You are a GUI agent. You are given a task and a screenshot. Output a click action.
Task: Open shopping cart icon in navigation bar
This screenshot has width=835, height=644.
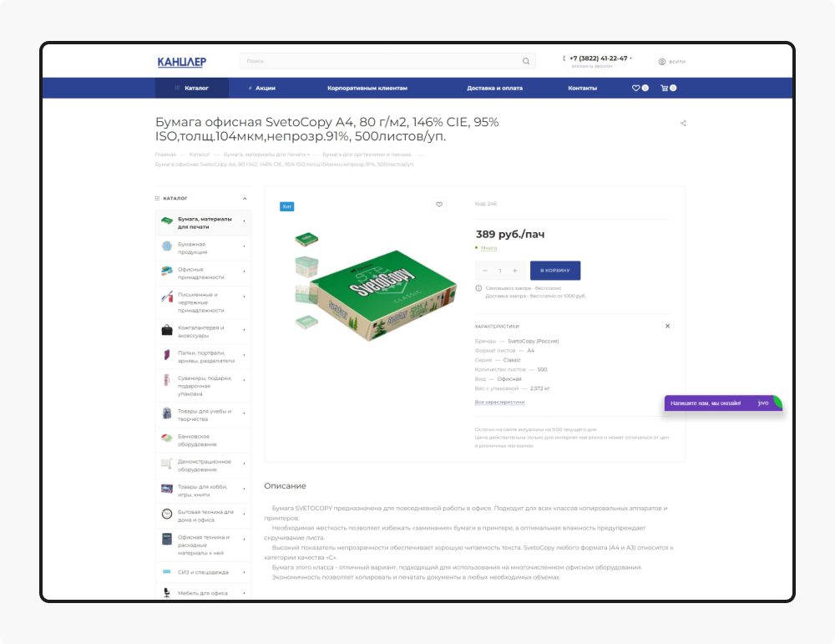tap(664, 88)
